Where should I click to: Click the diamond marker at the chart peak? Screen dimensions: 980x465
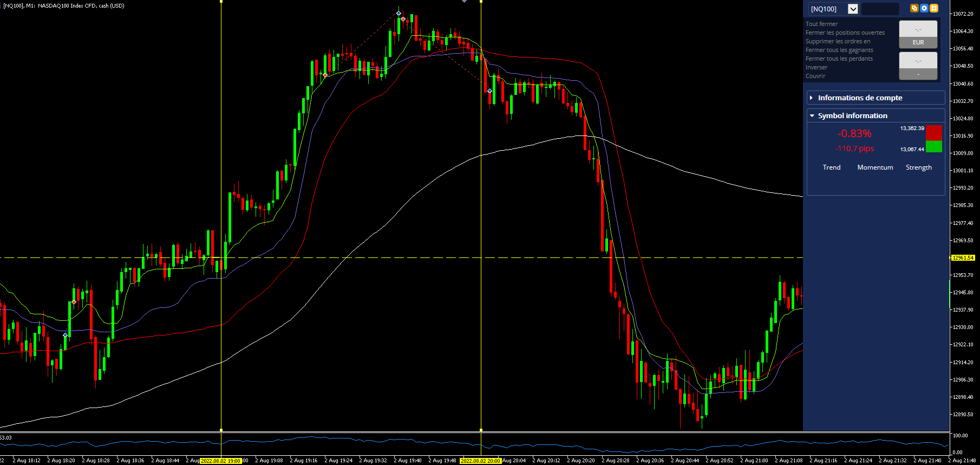point(399,14)
